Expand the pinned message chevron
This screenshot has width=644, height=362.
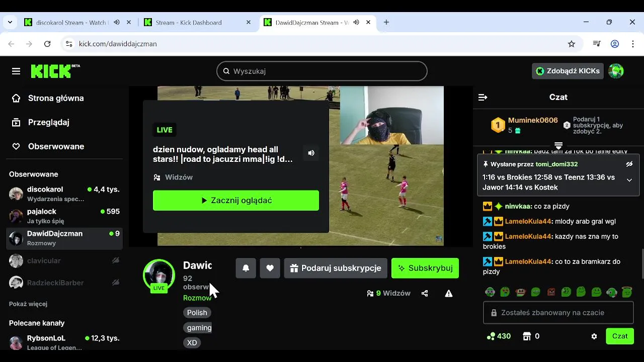[x=629, y=180]
